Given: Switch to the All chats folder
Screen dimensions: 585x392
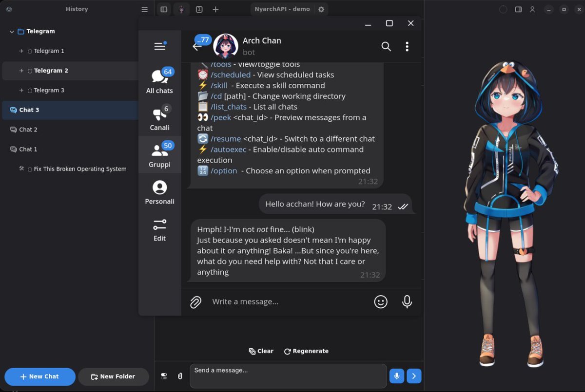Looking at the screenshot, I should pyautogui.click(x=159, y=81).
